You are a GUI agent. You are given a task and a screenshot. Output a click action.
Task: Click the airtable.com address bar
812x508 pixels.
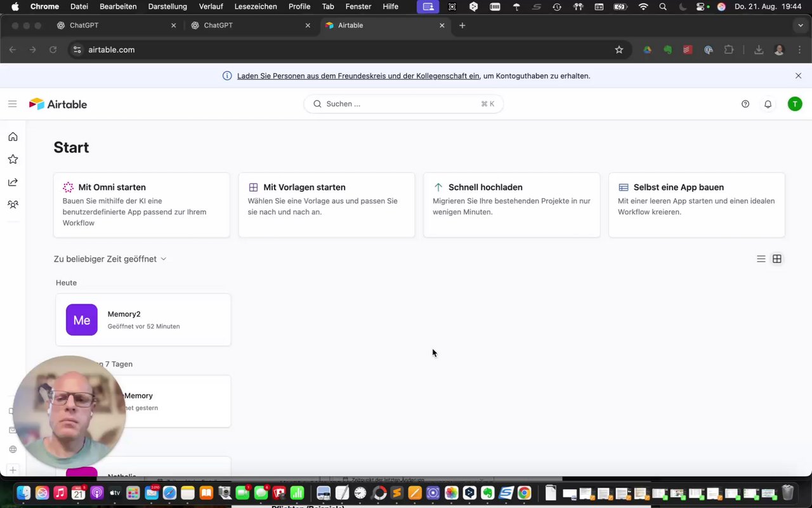[x=349, y=50]
